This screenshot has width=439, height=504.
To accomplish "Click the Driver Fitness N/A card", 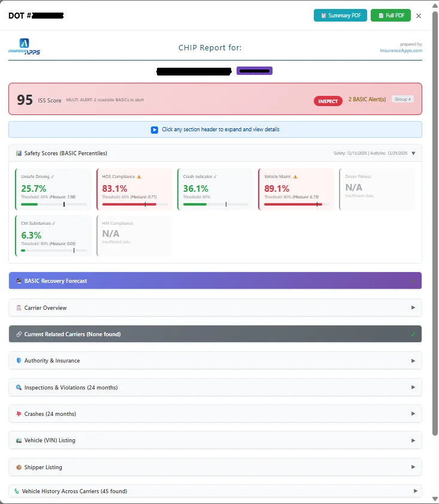I will [x=377, y=189].
